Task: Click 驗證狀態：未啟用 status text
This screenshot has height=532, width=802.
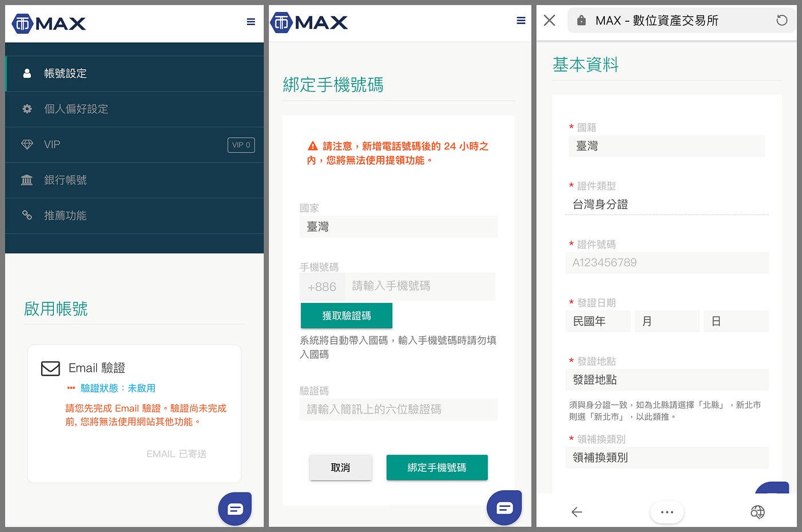Action: point(118,388)
